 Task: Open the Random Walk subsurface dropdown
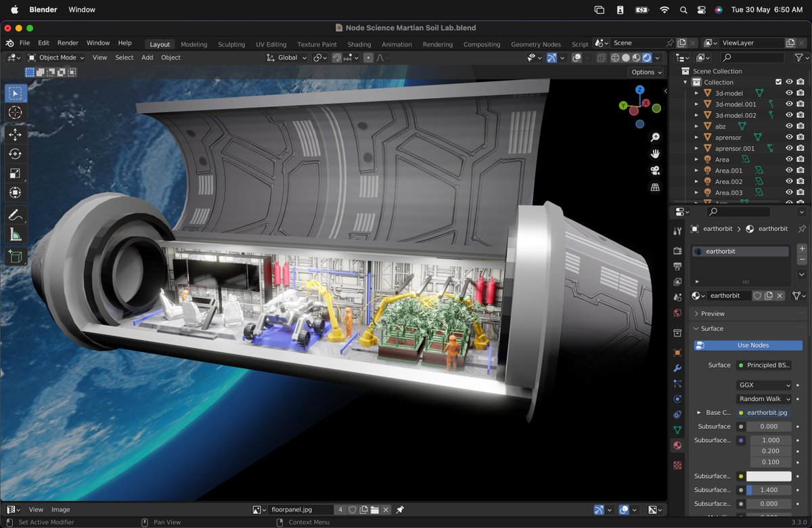coord(764,399)
